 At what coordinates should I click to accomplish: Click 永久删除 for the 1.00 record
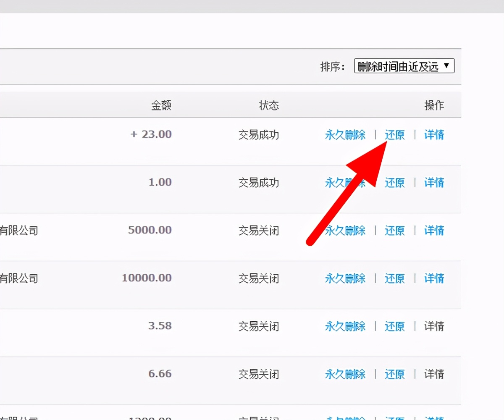[344, 183]
